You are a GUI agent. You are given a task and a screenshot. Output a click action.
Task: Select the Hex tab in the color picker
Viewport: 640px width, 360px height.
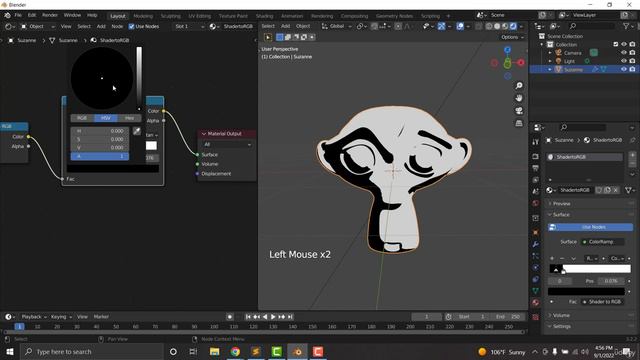tap(129, 118)
